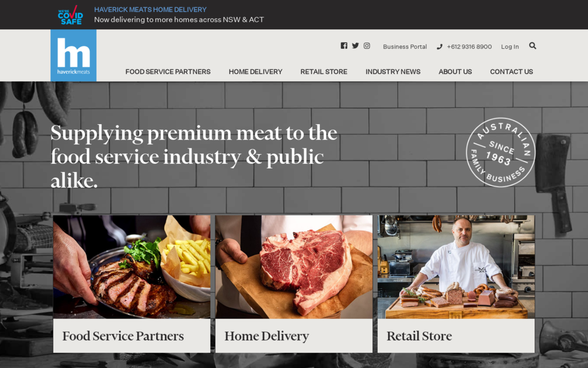Select the Retail Store chef photo card

[x=456, y=283]
